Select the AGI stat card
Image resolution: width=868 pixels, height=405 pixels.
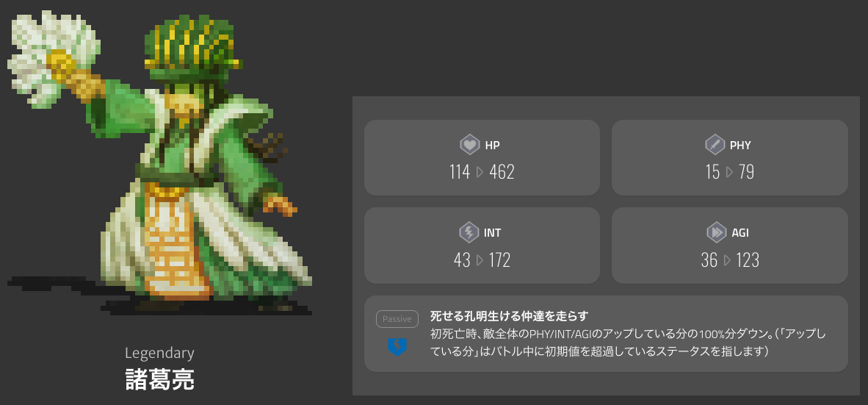(x=730, y=245)
